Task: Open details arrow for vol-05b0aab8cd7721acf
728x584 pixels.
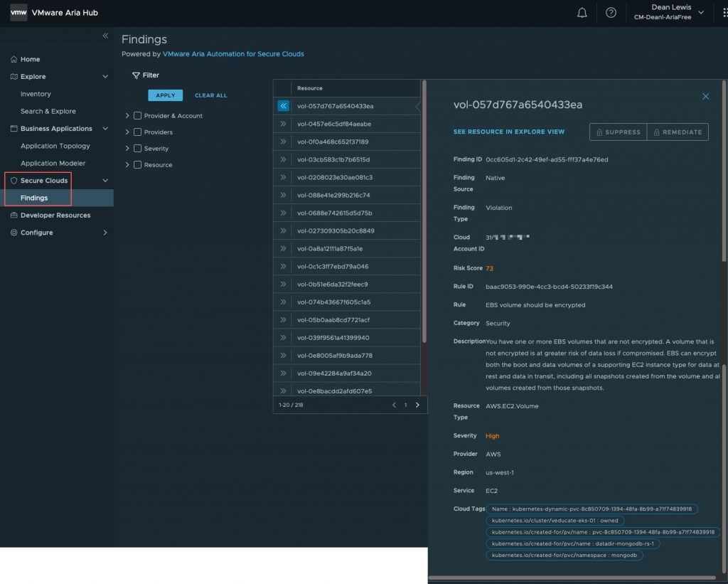Action: tap(283, 319)
